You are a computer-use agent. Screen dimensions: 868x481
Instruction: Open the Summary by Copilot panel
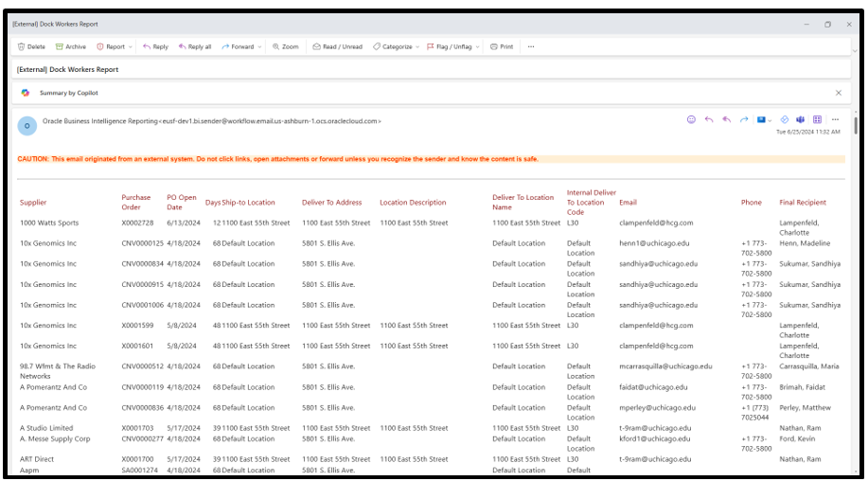(x=69, y=93)
